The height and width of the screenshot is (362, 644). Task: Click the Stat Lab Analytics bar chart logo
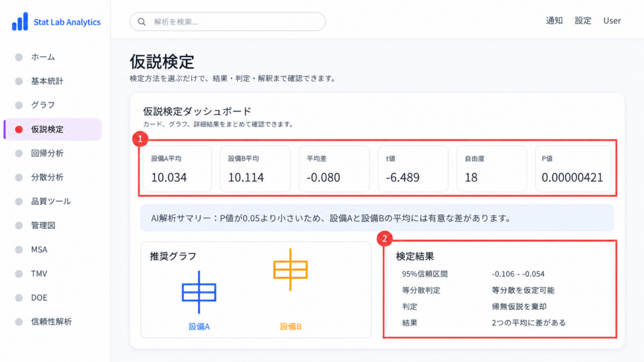coord(19,21)
